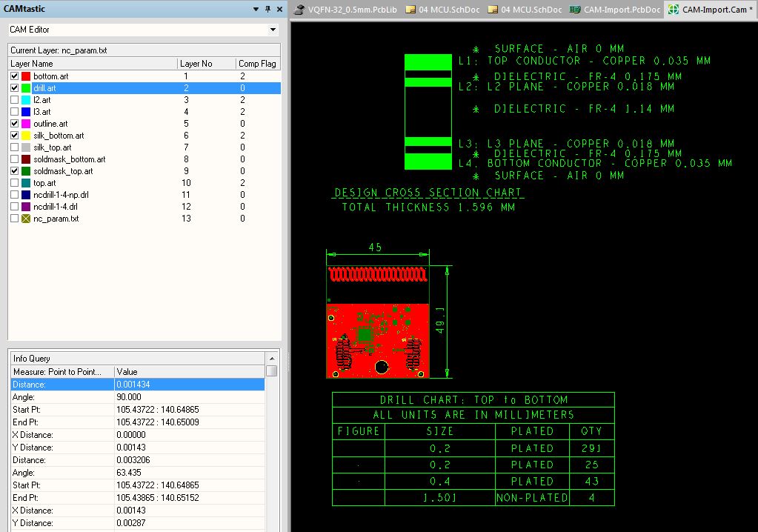Uncheck the drill.art layer checkbox

[15, 88]
